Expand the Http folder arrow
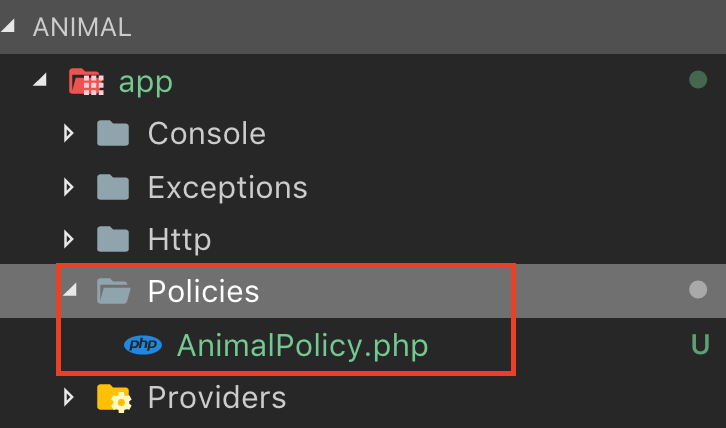Viewport: 726px width, 428px height. pyautogui.click(x=69, y=239)
